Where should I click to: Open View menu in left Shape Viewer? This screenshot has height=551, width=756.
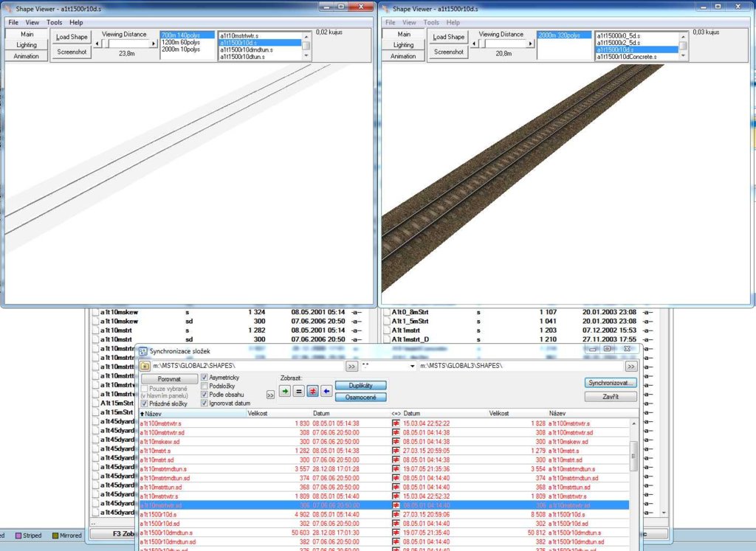tap(32, 22)
